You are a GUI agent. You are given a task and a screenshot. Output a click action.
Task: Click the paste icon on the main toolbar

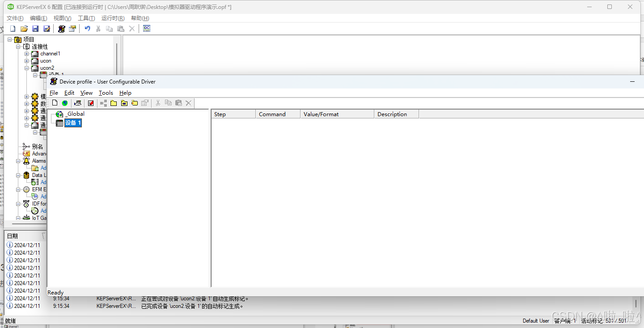[x=120, y=28]
